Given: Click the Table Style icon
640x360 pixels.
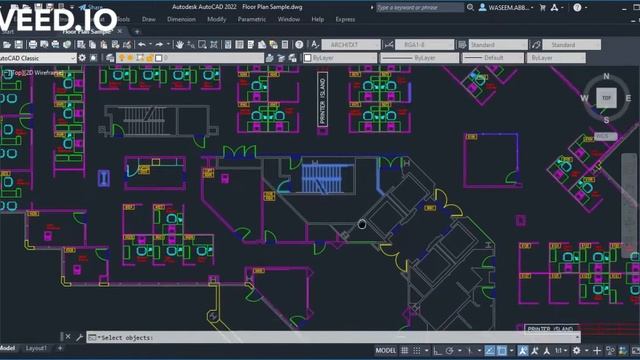Looking at the screenshot, I should [462, 44].
